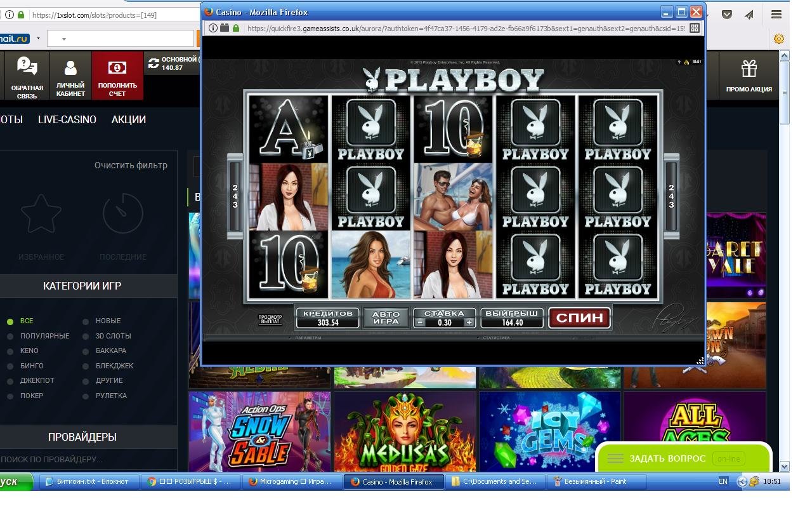Screen dimensions: 812x508
Task: Click the ПРОМО АКЦИЯ gift icon
Action: click(x=749, y=69)
